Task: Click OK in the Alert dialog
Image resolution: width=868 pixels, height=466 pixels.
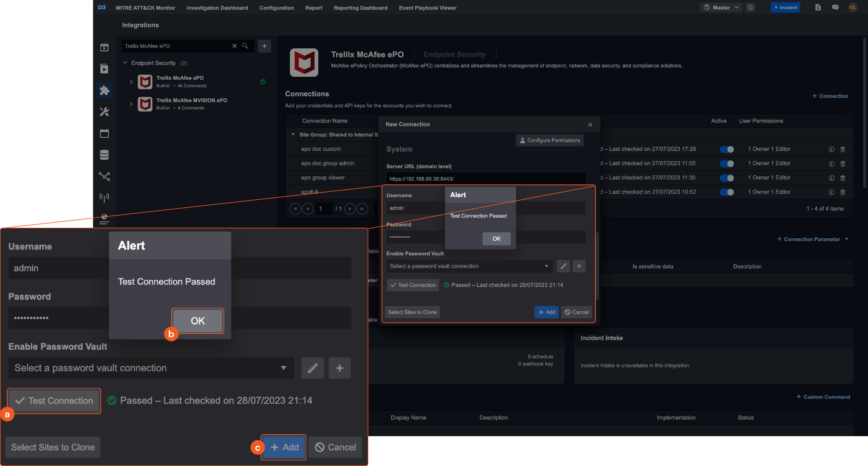Action: click(496, 239)
